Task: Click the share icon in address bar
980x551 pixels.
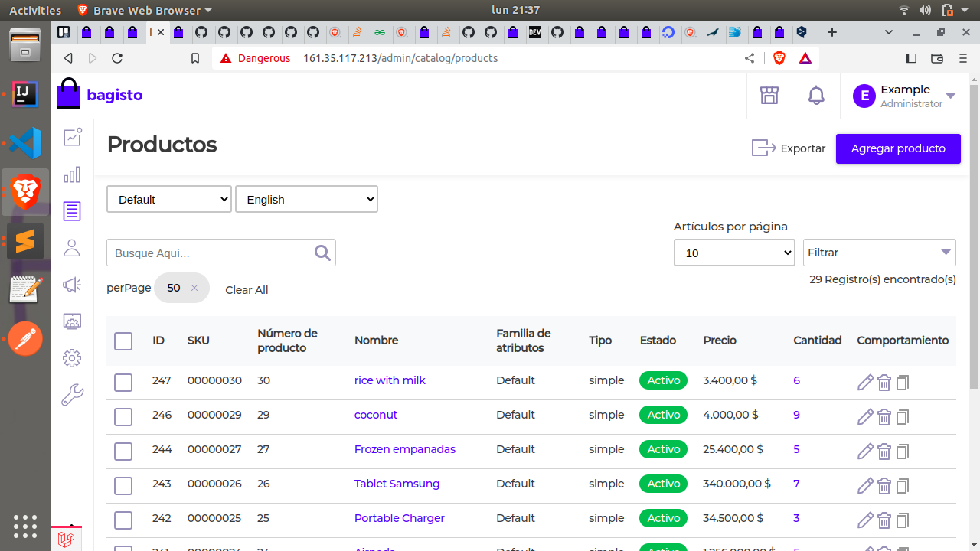Action: point(750,58)
